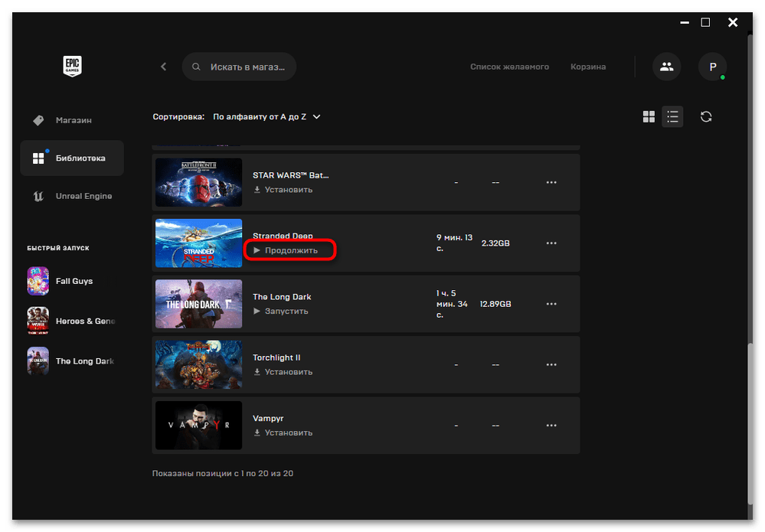
Task: Click the Epic Games logo
Action: pyautogui.click(x=72, y=67)
